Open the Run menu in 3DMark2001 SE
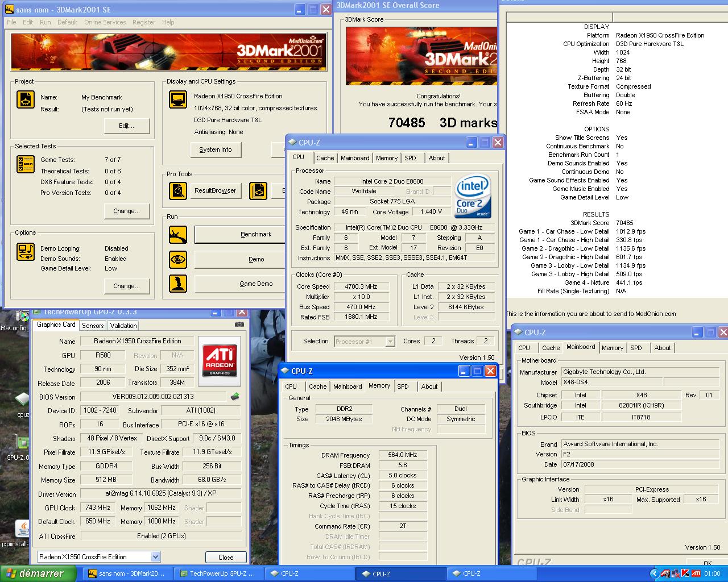The width and height of the screenshot is (728, 582). coord(45,22)
